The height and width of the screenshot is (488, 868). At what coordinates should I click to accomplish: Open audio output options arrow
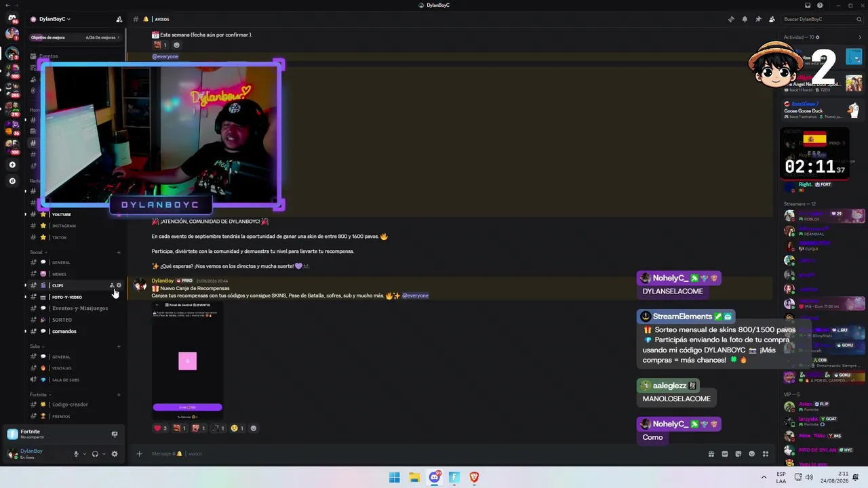click(x=104, y=454)
